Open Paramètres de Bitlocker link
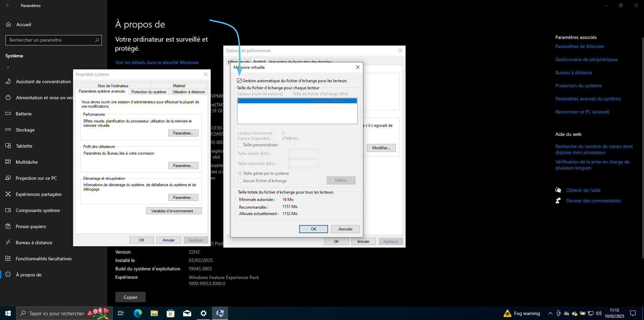Viewport: 644px width, 320px height. tap(580, 47)
